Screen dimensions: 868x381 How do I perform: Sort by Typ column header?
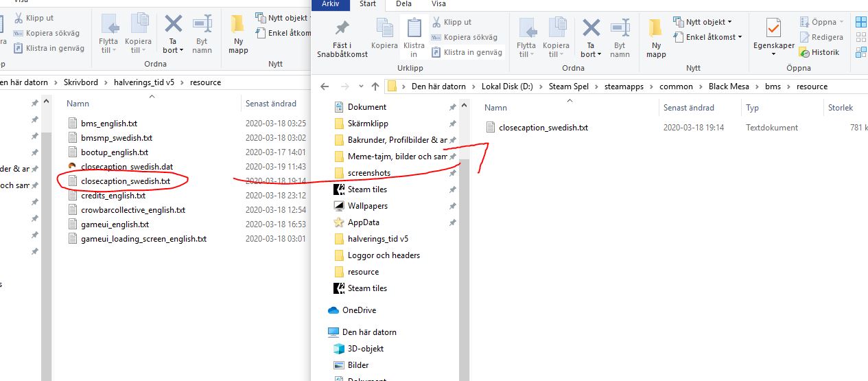coord(753,108)
